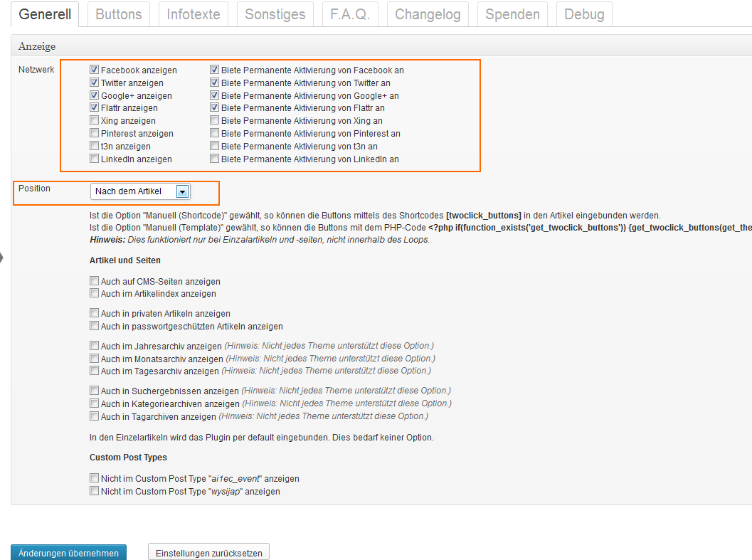Enable Auch im Monatsarchiv anzeigen

[x=95, y=359]
